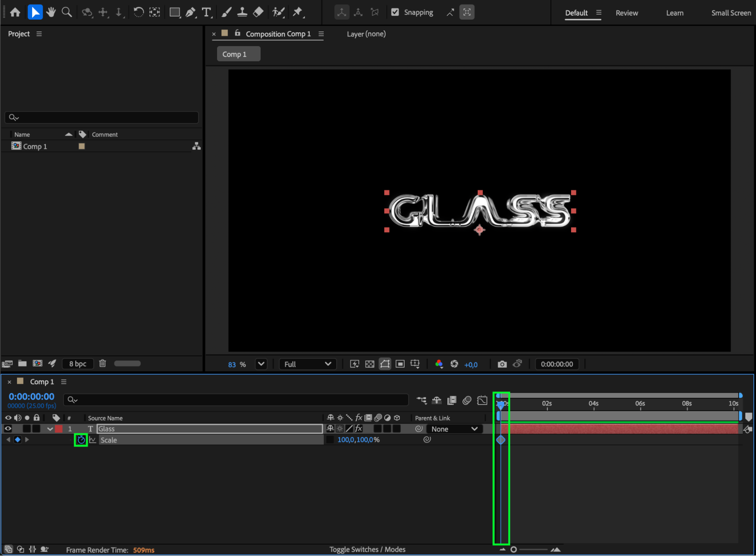
Task: Click the Scale stopwatch icon
Action: coord(81,440)
